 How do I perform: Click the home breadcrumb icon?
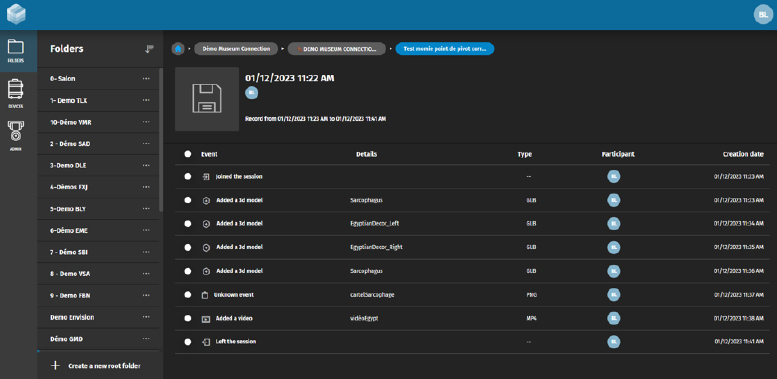(x=178, y=49)
